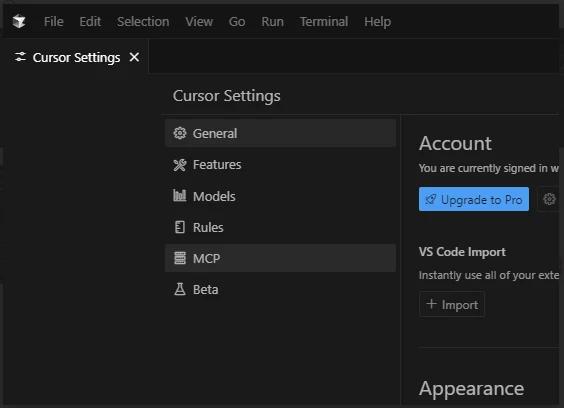The height and width of the screenshot is (408, 564).
Task: Select the Cursor Settings editor tab
Action: 76,57
